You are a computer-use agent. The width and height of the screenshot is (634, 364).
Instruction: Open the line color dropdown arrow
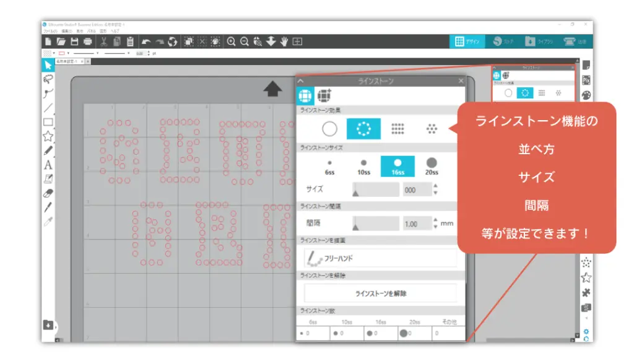(x=68, y=53)
